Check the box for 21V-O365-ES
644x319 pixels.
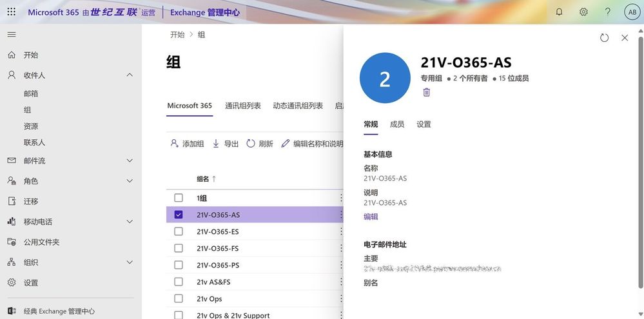point(179,231)
